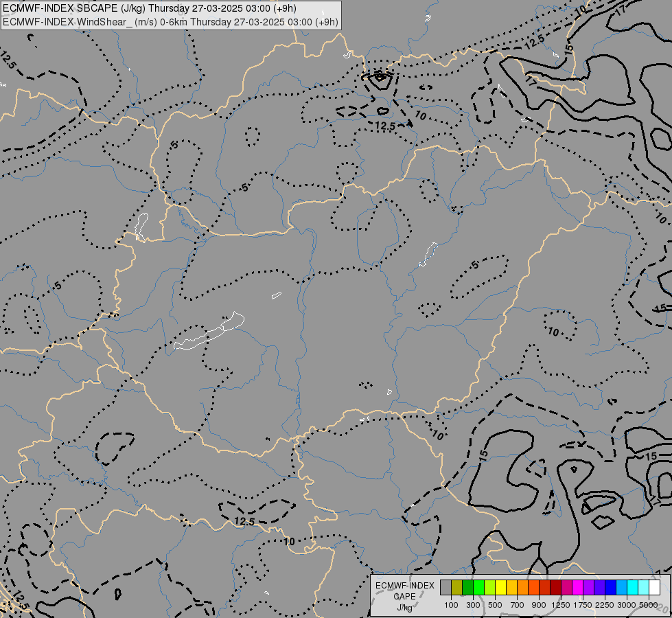Image resolution: width=672 pixels, height=618 pixels.
Task: Select the white swatch ending the legend
Action: click(x=655, y=587)
